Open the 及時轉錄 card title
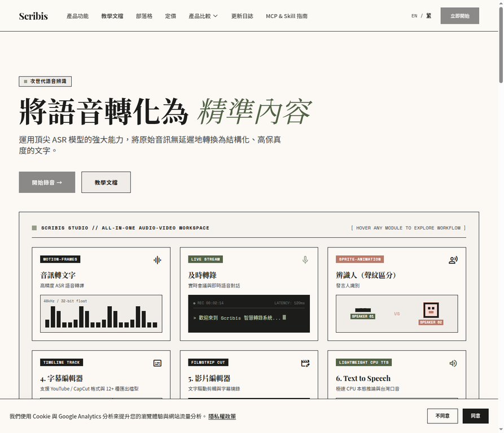Image resolution: width=504 pixels, height=433 pixels. point(202,275)
